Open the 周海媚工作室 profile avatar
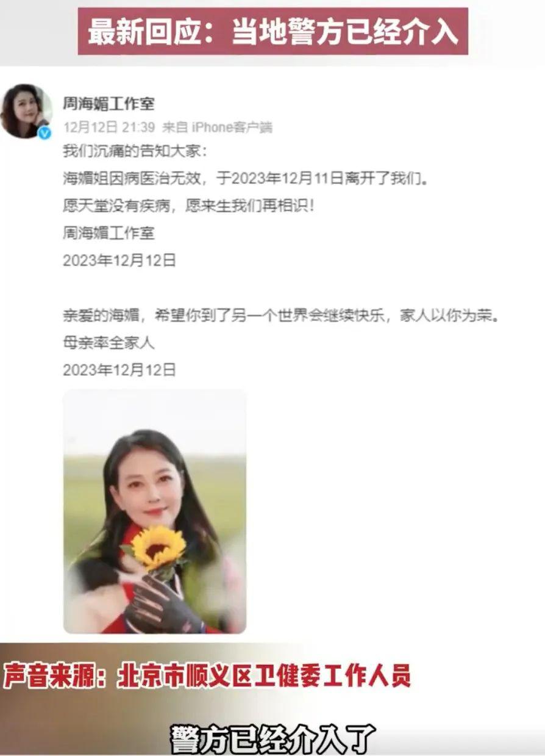This screenshot has height=756, width=545. (26, 111)
